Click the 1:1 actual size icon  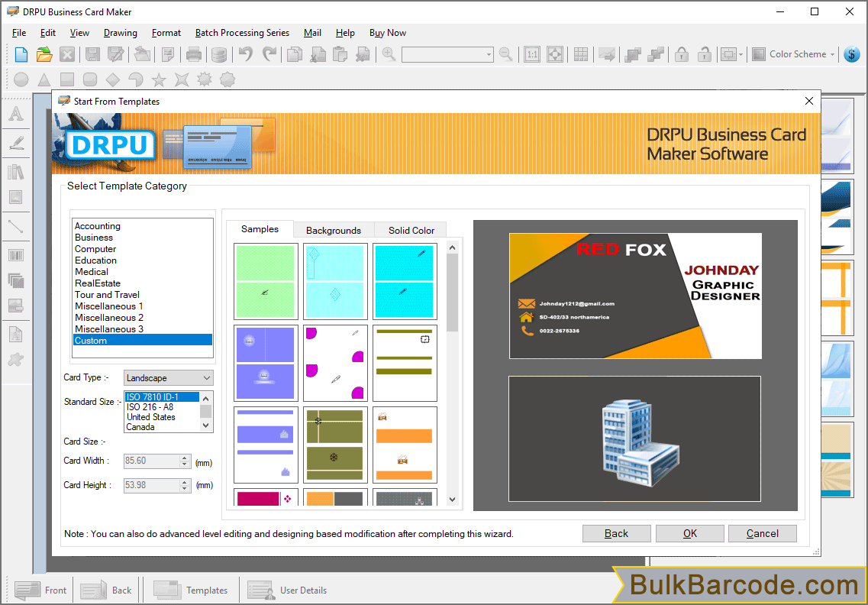point(532,54)
